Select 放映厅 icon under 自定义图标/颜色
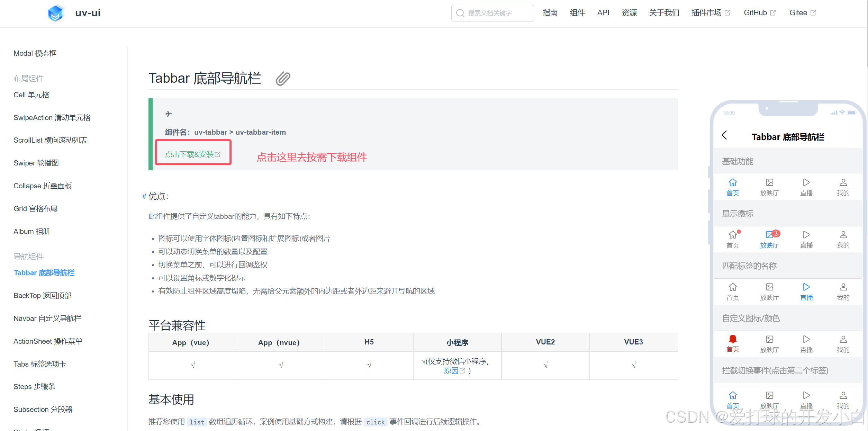This screenshot has height=431, width=868. pyautogui.click(x=770, y=339)
